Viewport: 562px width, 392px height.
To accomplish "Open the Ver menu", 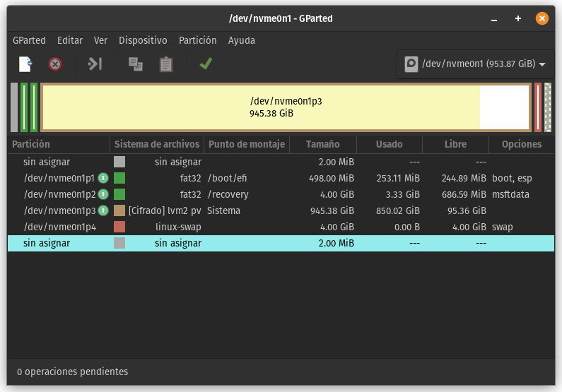I will tap(100, 40).
